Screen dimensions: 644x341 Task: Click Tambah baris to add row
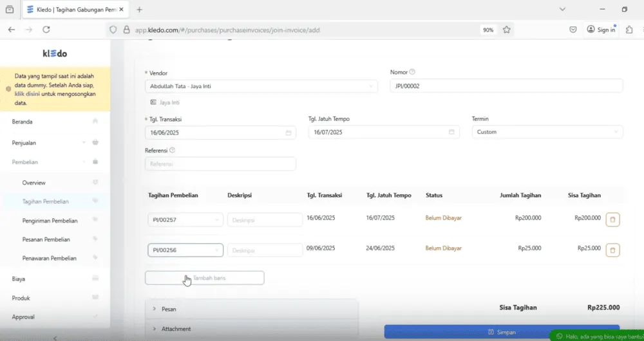(205, 278)
